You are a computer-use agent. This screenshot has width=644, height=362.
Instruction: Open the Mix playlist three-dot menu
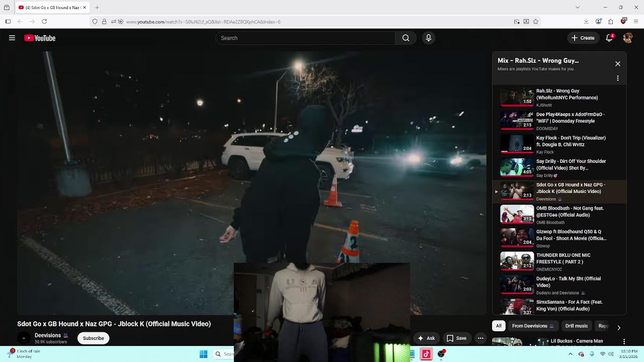pyautogui.click(x=618, y=78)
